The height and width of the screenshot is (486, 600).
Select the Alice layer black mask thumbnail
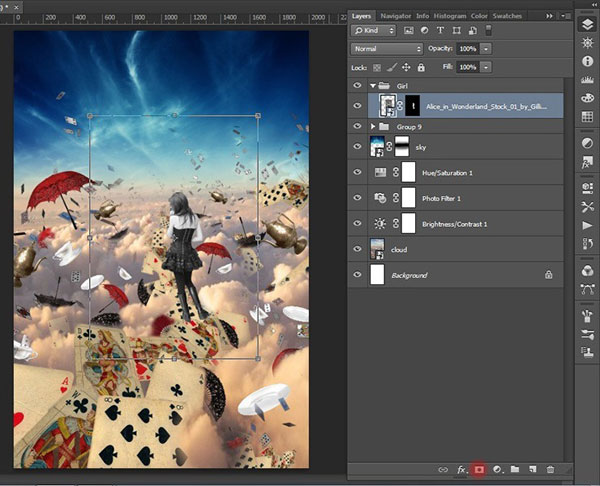412,106
